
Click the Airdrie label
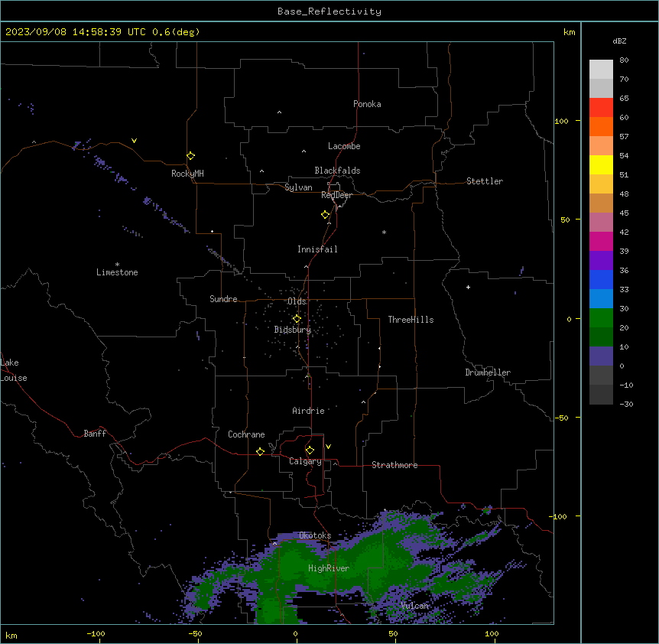(x=308, y=411)
